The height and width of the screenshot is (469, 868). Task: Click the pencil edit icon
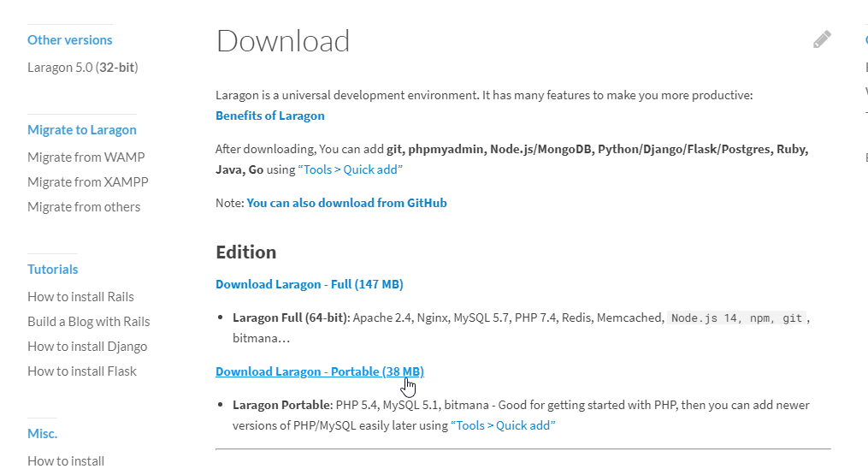pos(822,39)
